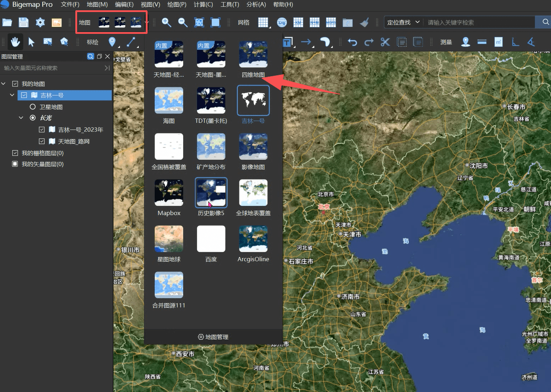Select 长光 radio button
Image resolution: width=551 pixels, height=392 pixels.
click(x=33, y=118)
